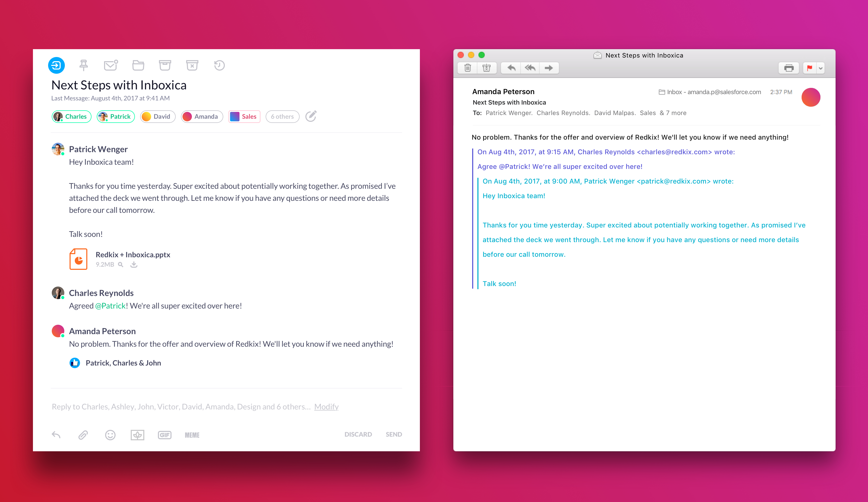Mark thread unread via envelope icon

(111, 65)
